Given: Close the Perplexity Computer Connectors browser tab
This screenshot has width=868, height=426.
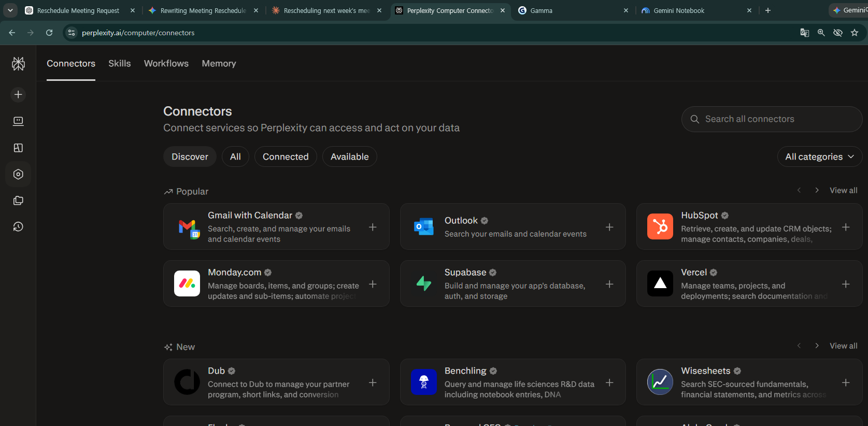Looking at the screenshot, I should 503,10.
